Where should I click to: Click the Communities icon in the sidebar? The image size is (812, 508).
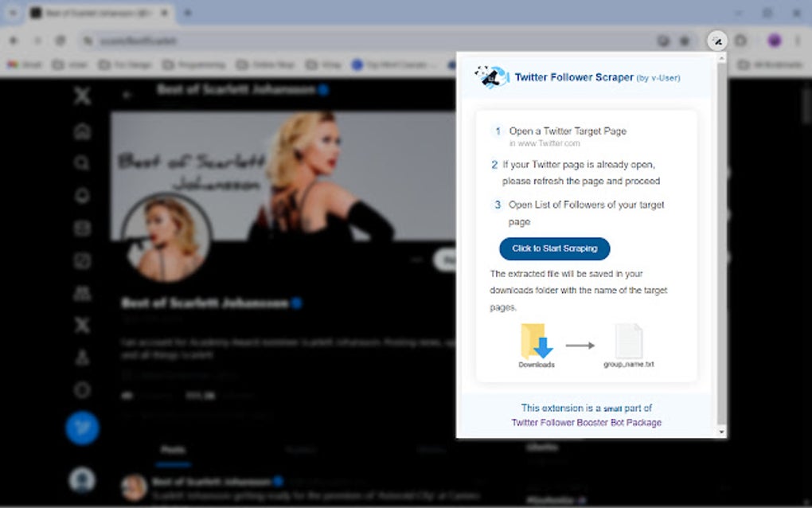pos(82,293)
